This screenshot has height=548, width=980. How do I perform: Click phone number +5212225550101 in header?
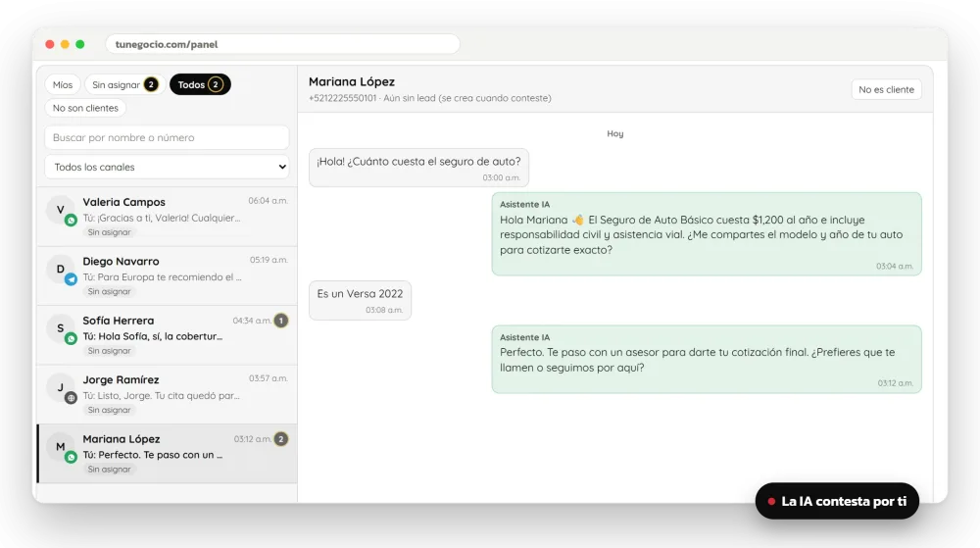click(x=342, y=98)
